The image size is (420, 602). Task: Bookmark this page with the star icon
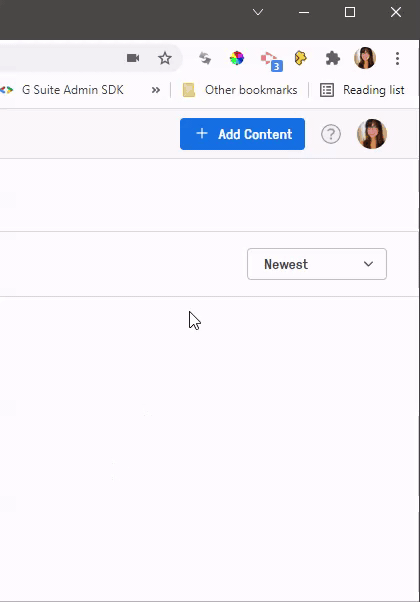pyautogui.click(x=165, y=58)
